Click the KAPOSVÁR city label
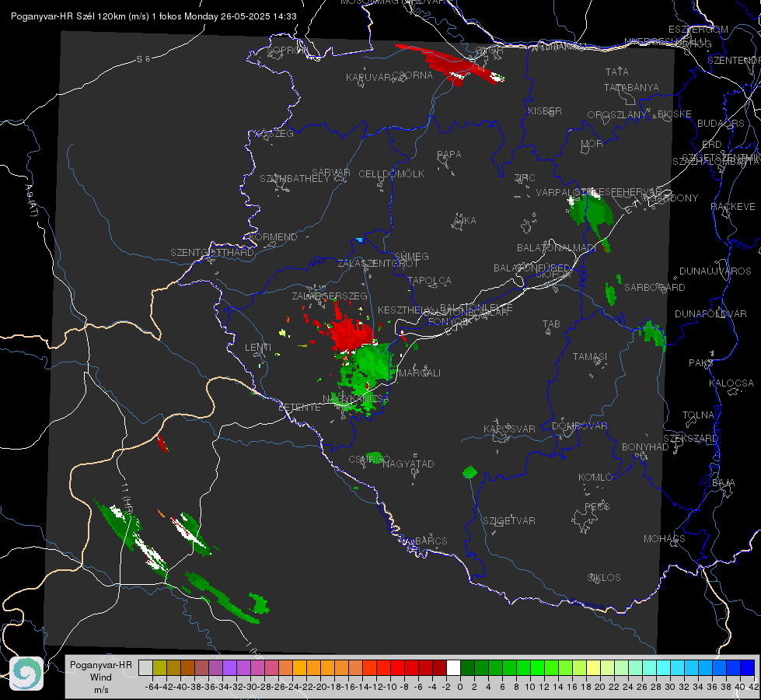Image resolution: width=761 pixels, height=700 pixels. [x=509, y=429]
